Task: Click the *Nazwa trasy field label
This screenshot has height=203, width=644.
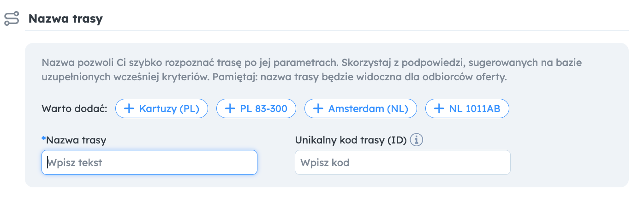Action: pos(74,140)
